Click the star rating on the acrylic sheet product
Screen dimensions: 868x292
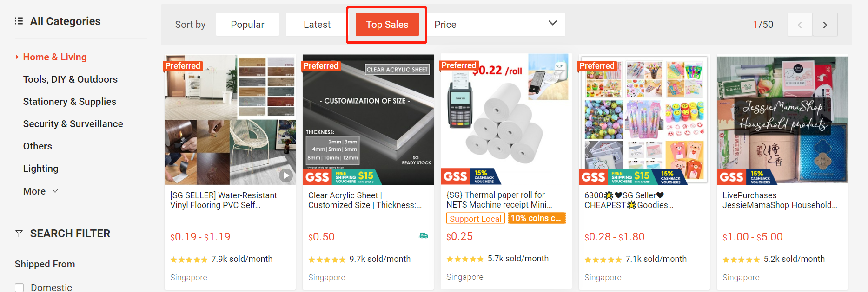(x=327, y=259)
